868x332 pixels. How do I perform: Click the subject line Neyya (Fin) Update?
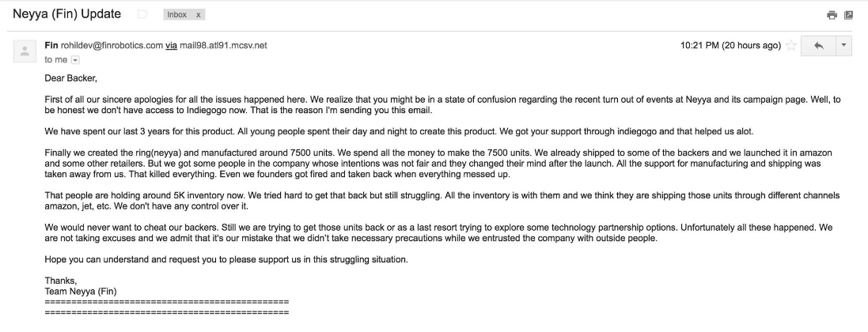66,14
